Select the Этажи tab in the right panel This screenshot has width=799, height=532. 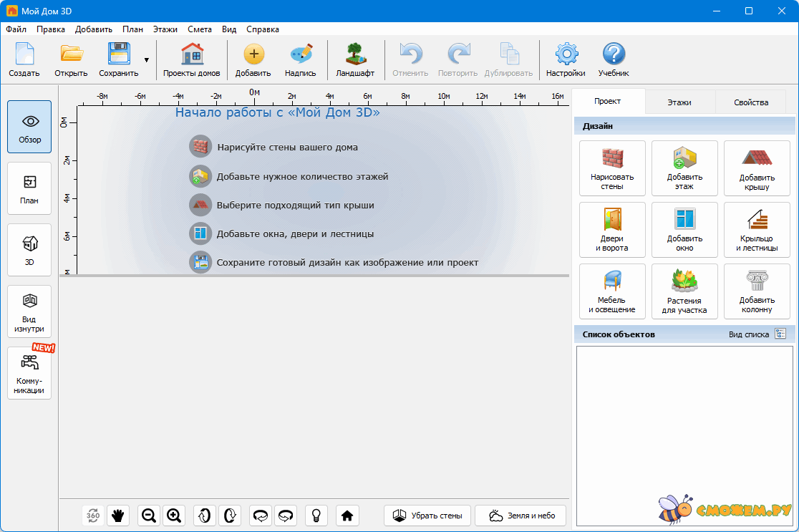(679, 102)
